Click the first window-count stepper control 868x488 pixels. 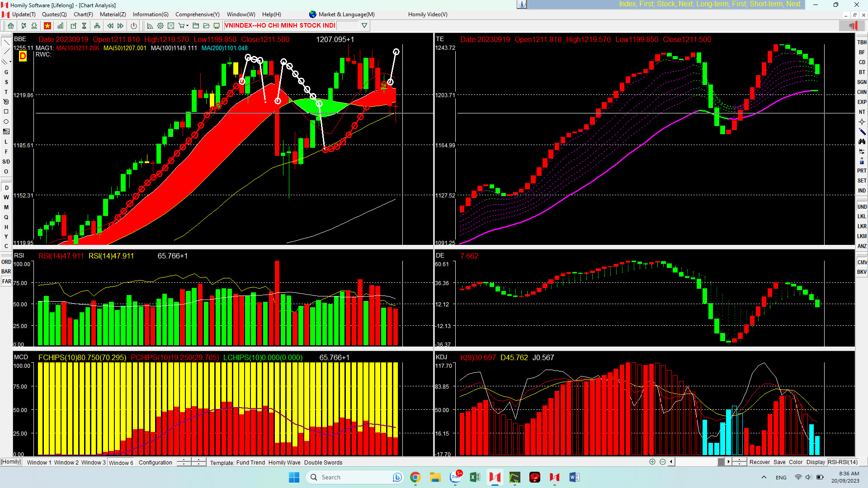tap(184, 462)
